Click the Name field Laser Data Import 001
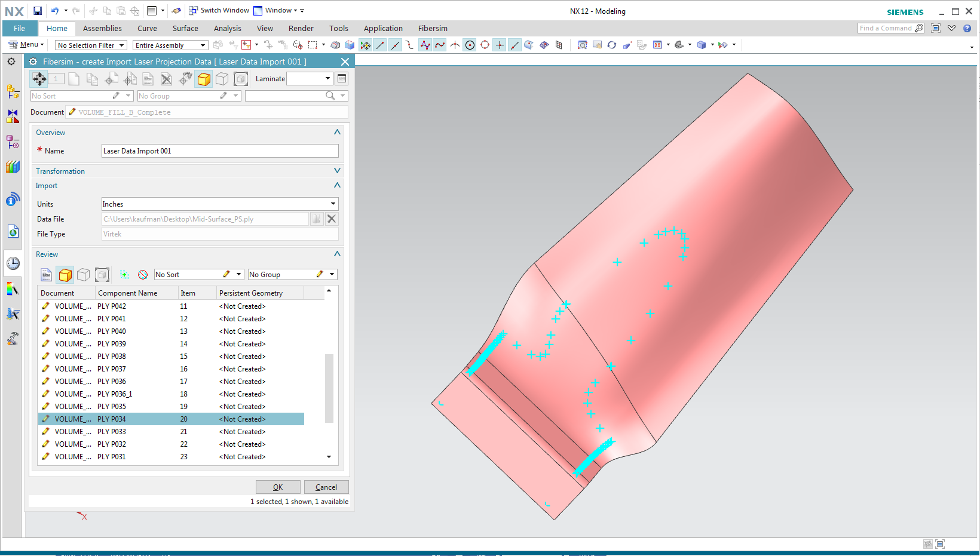The width and height of the screenshot is (980, 556). click(x=220, y=151)
